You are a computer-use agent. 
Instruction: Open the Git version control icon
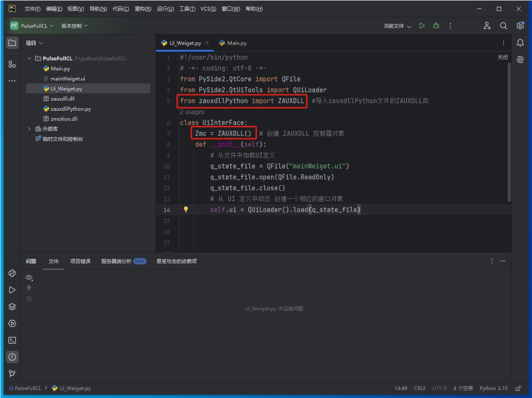pyautogui.click(x=12, y=373)
